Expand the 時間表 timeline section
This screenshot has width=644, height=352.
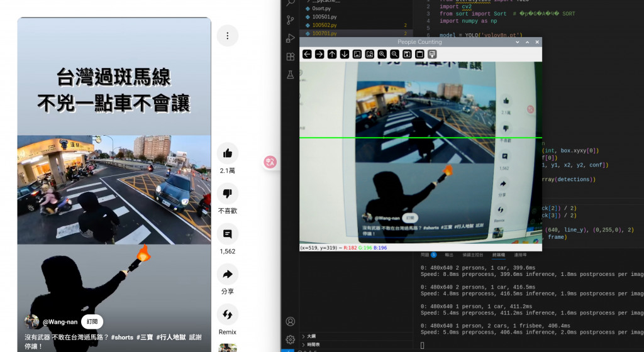coord(313,344)
